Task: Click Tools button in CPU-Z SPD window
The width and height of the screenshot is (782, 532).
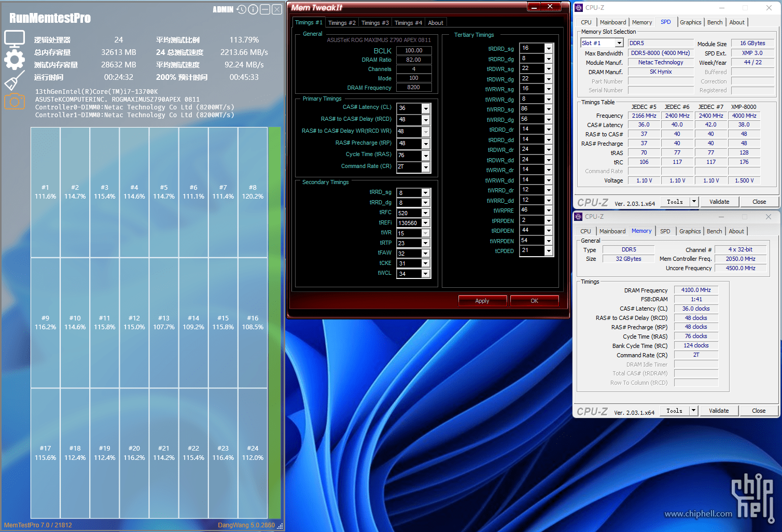Action: 675,202
